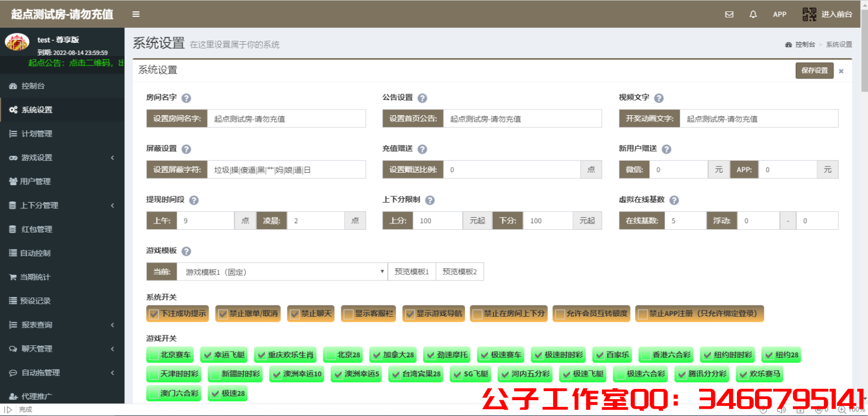
Task: Click the 设置屏蔽字符 input field
Action: tap(287, 169)
